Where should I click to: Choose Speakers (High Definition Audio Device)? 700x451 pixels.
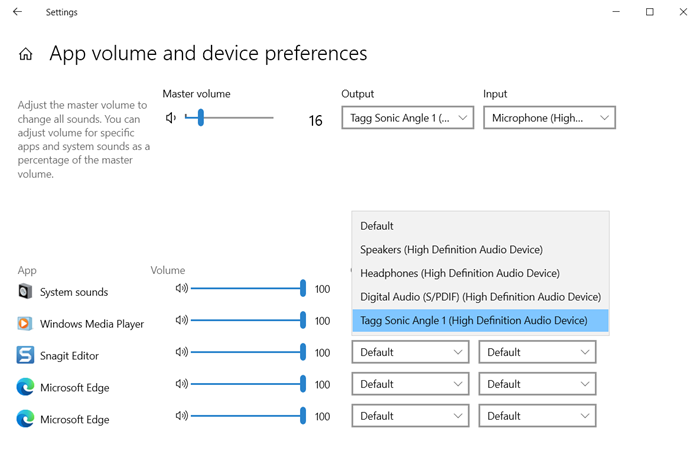451,249
